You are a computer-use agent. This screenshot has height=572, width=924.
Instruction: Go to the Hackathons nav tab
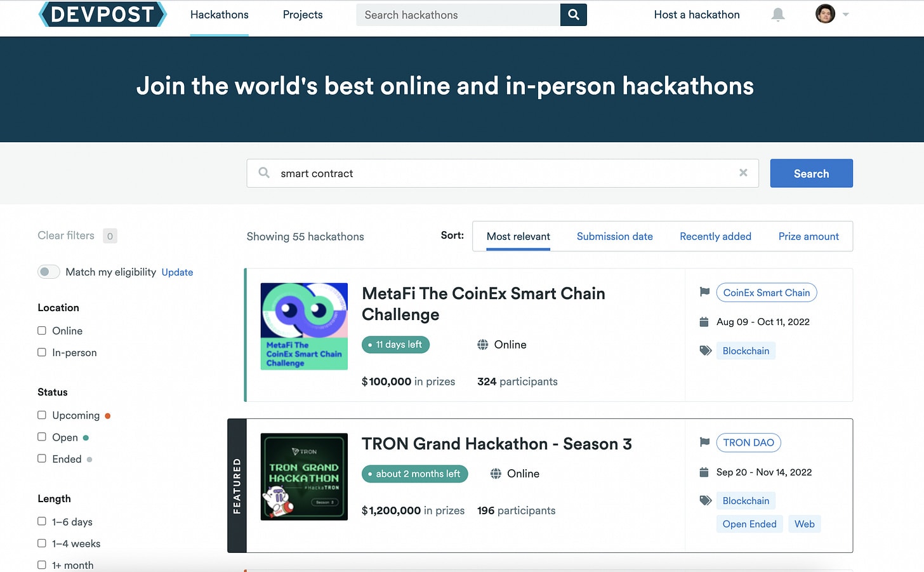(220, 15)
